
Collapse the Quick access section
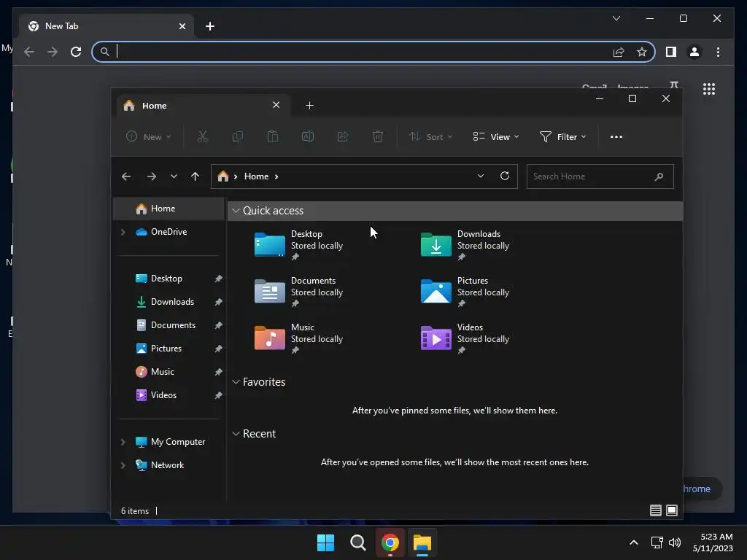point(236,211)
